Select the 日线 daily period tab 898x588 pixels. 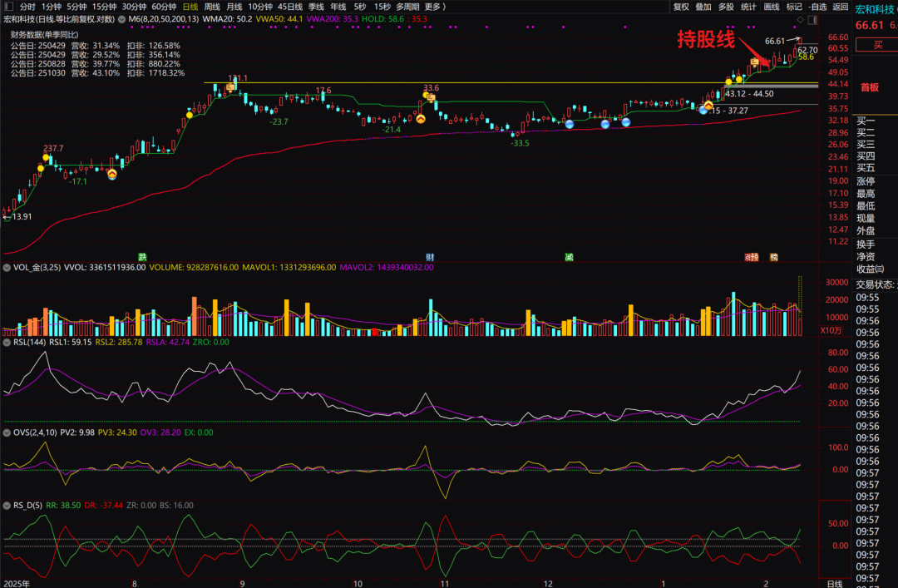[190, 7]
